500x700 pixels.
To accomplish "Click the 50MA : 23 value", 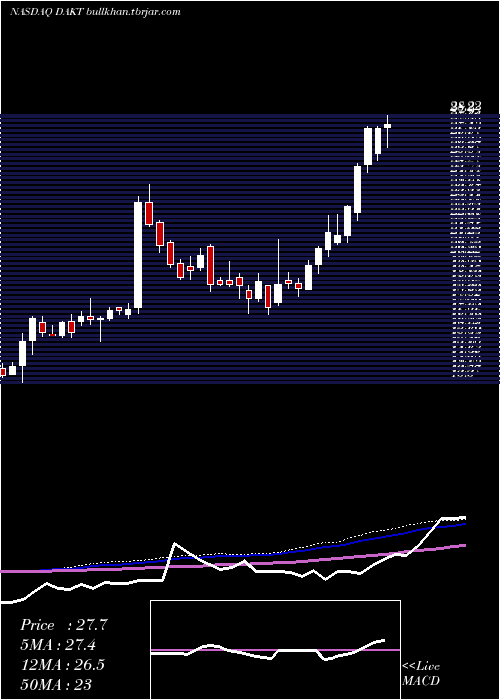I will tap(56, 684).
